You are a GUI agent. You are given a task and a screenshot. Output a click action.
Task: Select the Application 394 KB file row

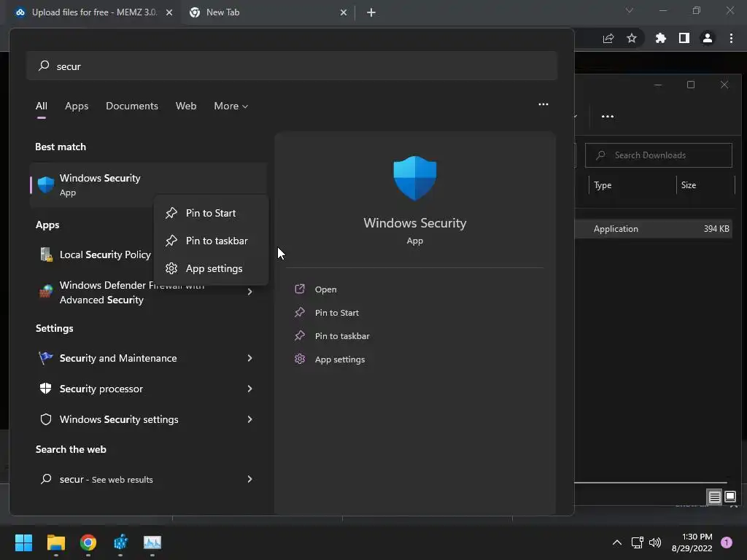pos(654,228)
